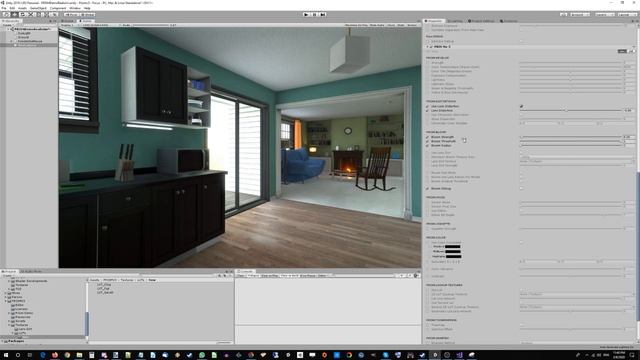Open the Edit menu
The width and height of the screenshot is (640, 360).
(12, 8)
